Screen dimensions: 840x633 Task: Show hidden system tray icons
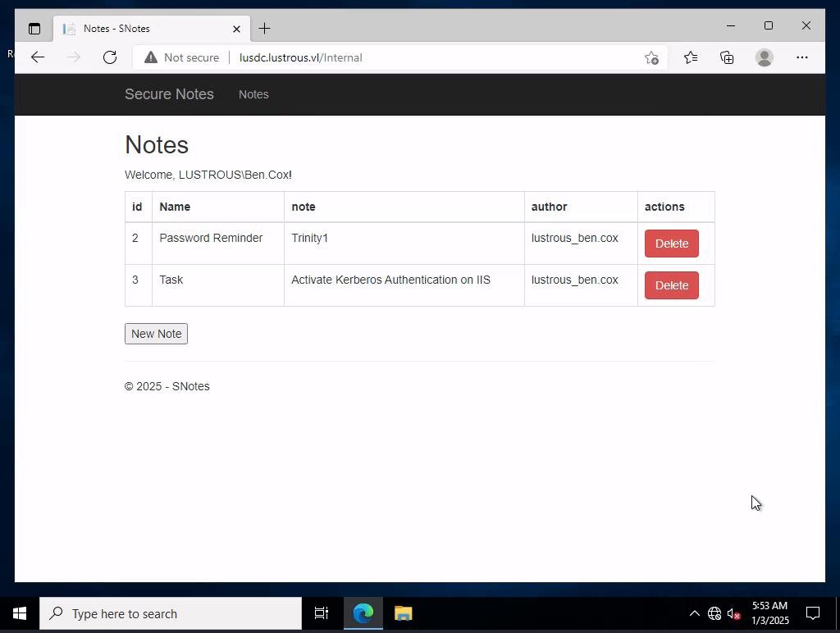694,613
